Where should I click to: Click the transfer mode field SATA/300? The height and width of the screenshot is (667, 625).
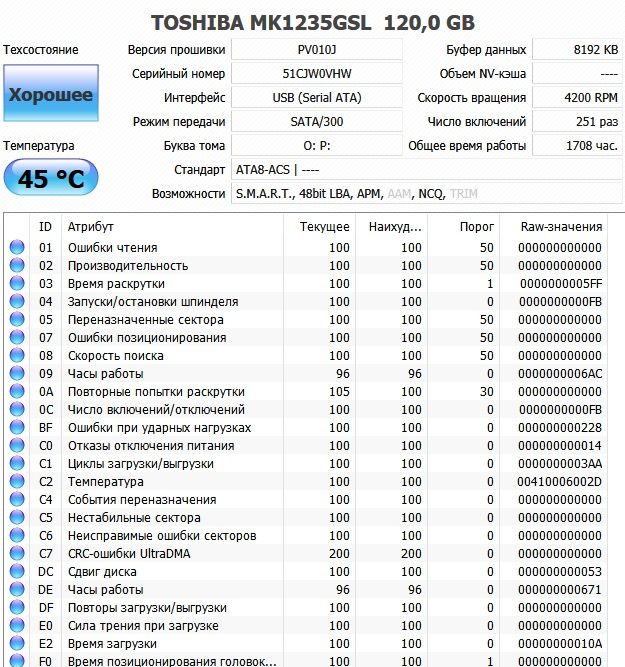317,122
